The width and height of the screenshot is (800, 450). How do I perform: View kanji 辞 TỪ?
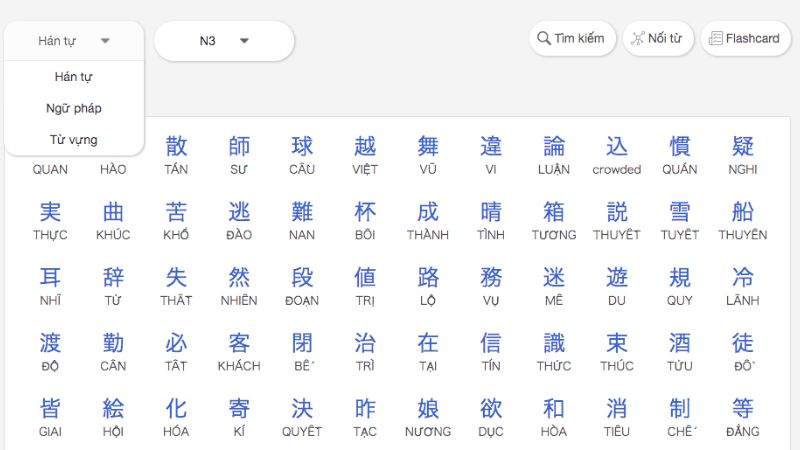113,286
